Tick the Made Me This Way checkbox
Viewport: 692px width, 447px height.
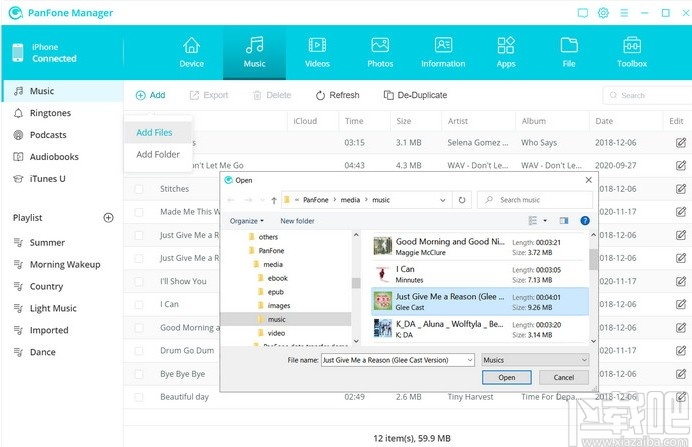tap(139, 212)
